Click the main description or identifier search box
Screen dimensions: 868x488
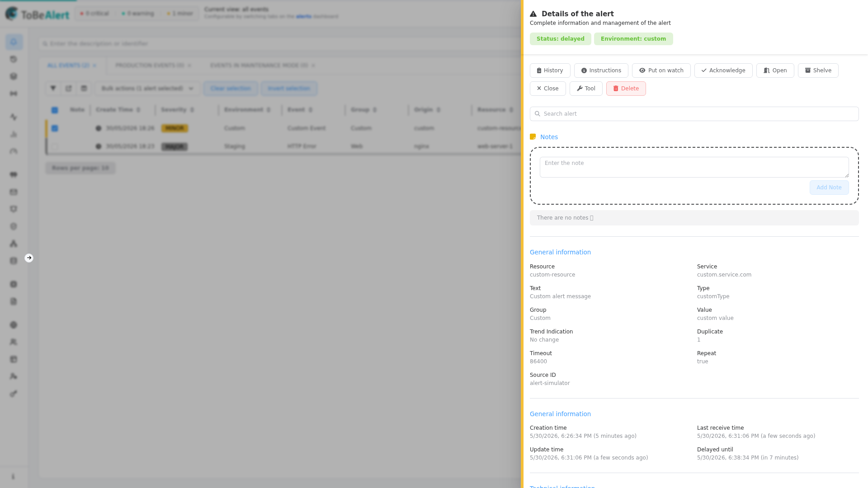click(280, 44)
